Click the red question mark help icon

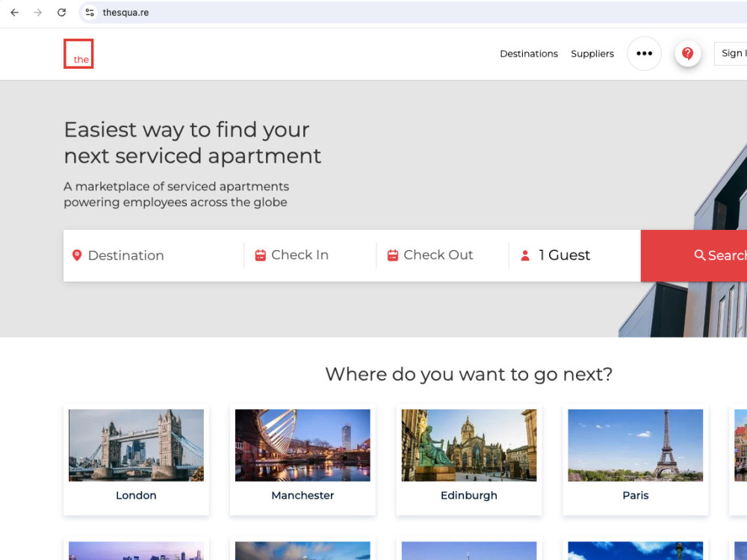687,53
